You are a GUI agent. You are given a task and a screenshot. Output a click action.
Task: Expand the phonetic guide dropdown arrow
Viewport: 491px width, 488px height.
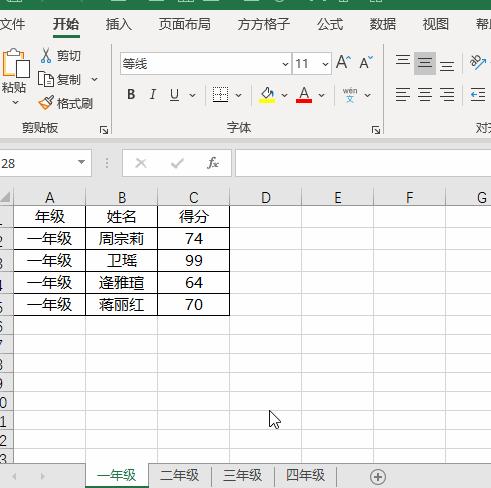(367, 95)
